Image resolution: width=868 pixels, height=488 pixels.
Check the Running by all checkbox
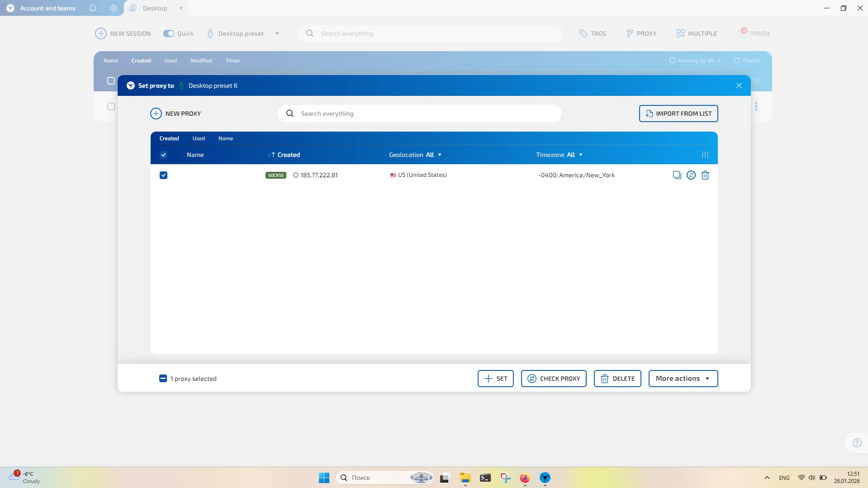coord(672,60)
